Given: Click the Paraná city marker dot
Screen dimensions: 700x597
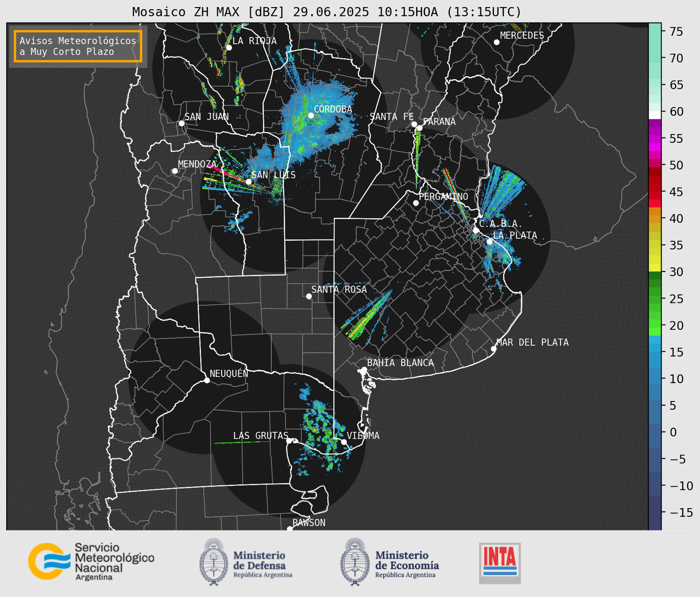Looking at the screenshot, I should pos(420,128).
